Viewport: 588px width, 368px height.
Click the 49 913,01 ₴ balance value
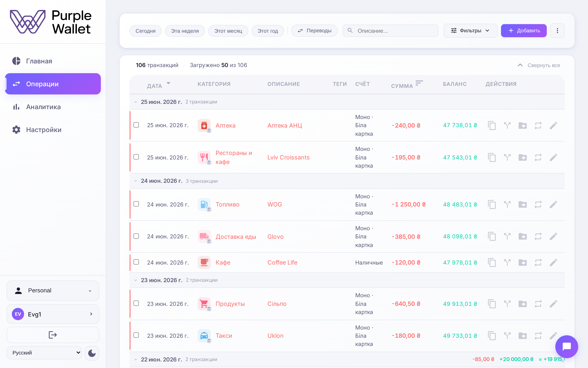tap(460, 304)
